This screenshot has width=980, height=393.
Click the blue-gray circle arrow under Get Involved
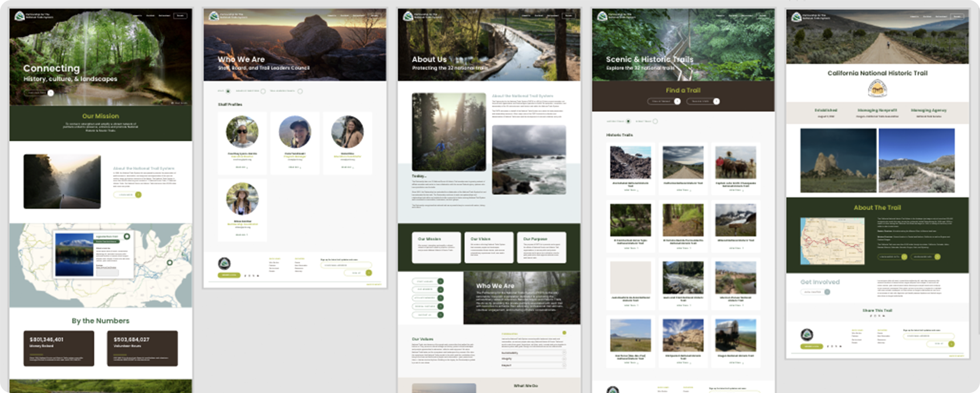(x=827, y=292)
